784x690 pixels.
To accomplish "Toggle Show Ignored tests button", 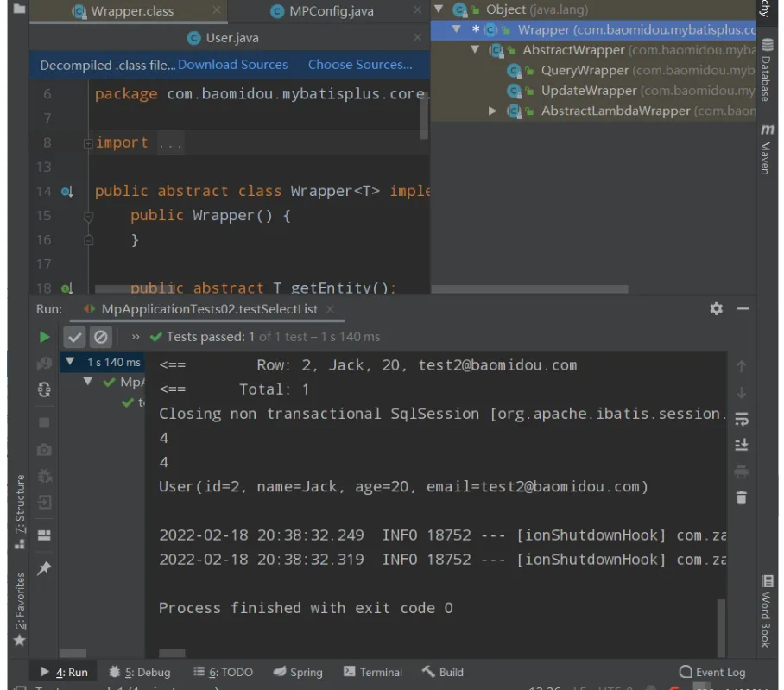I will [100, 337].
